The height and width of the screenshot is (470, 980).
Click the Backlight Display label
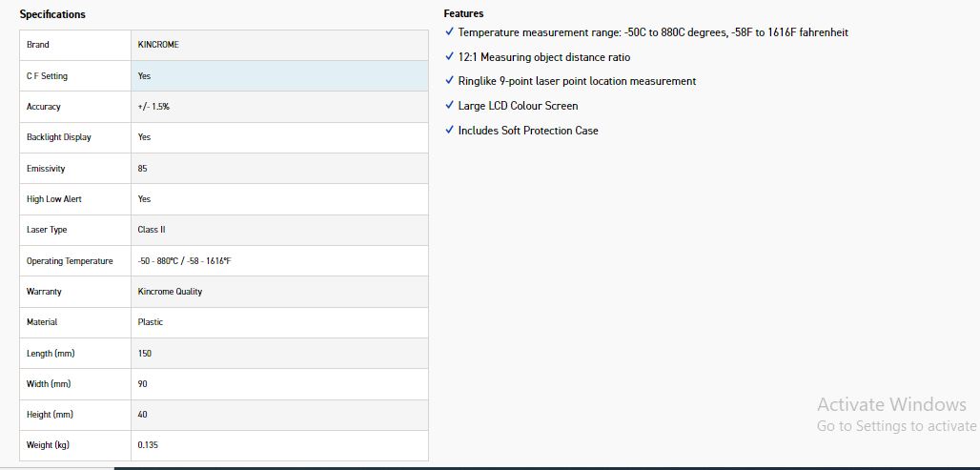(59, 137)
